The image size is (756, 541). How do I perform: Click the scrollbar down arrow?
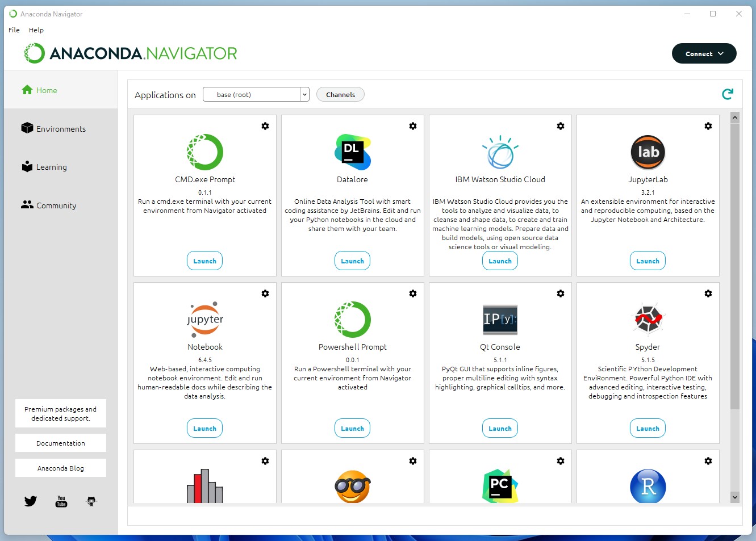[x=735, y=497]
